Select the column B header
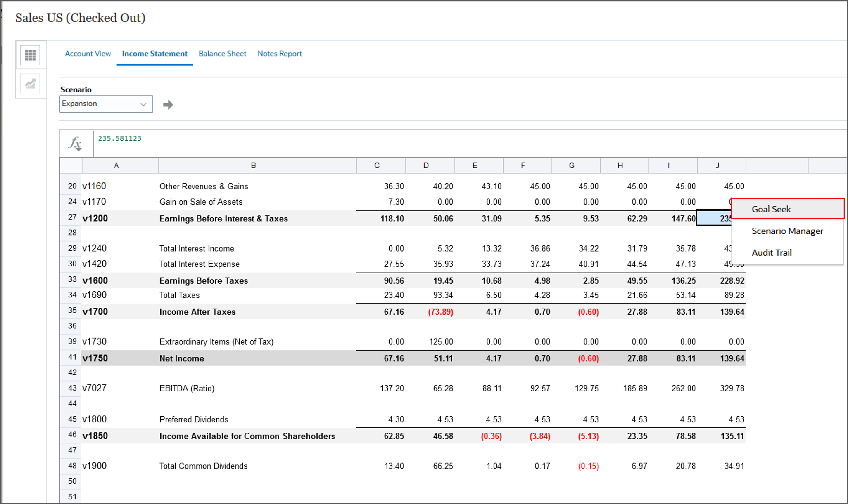The image size is (848, 504). coord(253,165)
